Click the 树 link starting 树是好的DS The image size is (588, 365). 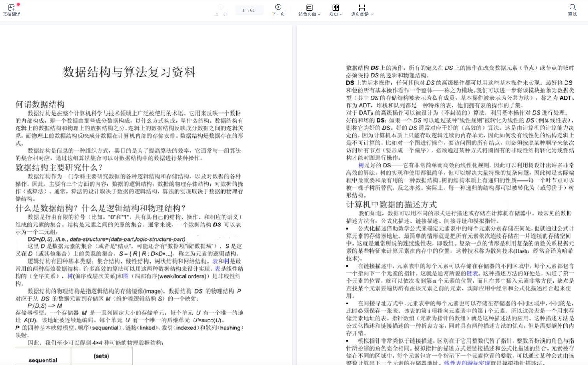point(361,165)
